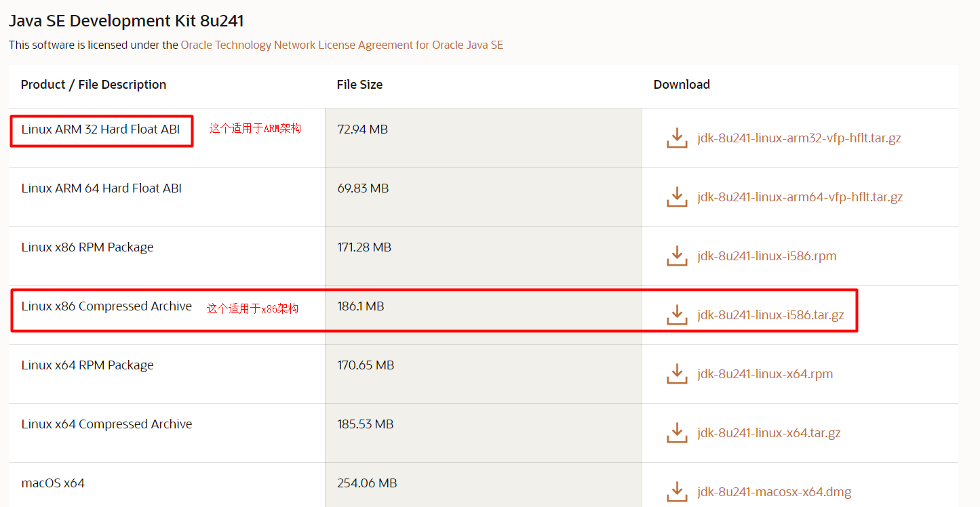Download jdk-8u241-linux-i586.rpm file link
The height and width of the screenshot is (507, 980).
point(766,256)
